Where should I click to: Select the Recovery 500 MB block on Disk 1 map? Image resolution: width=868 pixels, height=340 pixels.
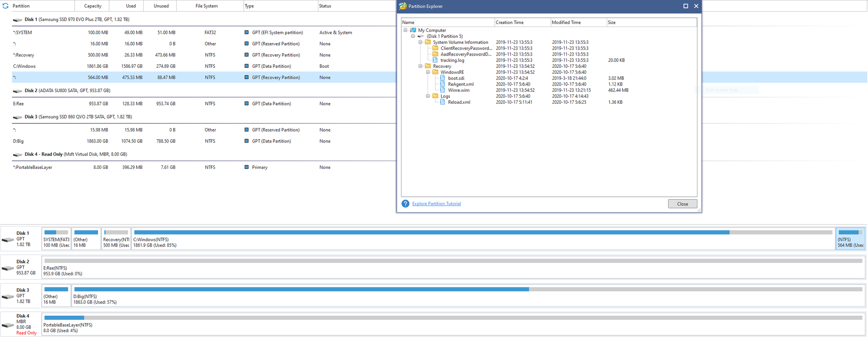[116, 238]
